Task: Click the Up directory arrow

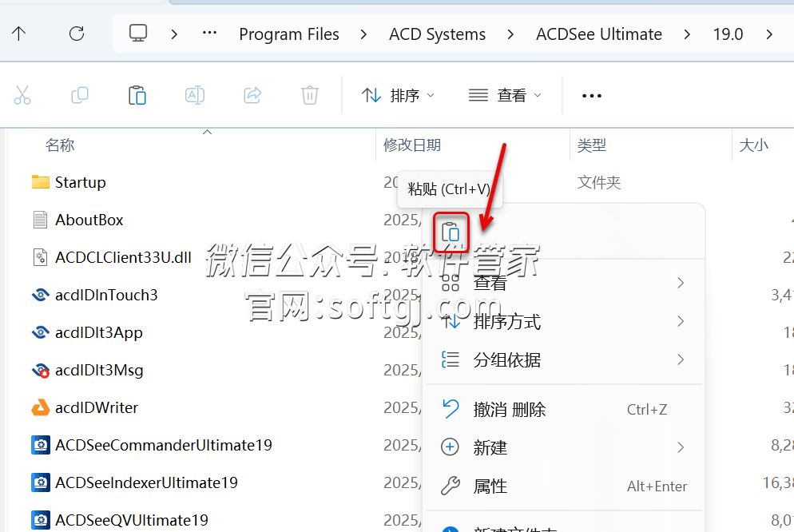Action: click(x=18, y=34)
